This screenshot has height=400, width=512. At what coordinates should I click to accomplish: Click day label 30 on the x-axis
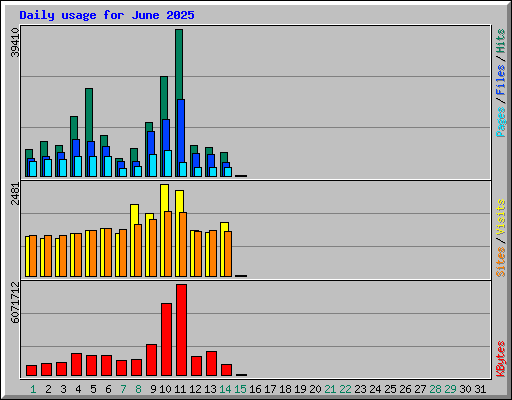465,389
